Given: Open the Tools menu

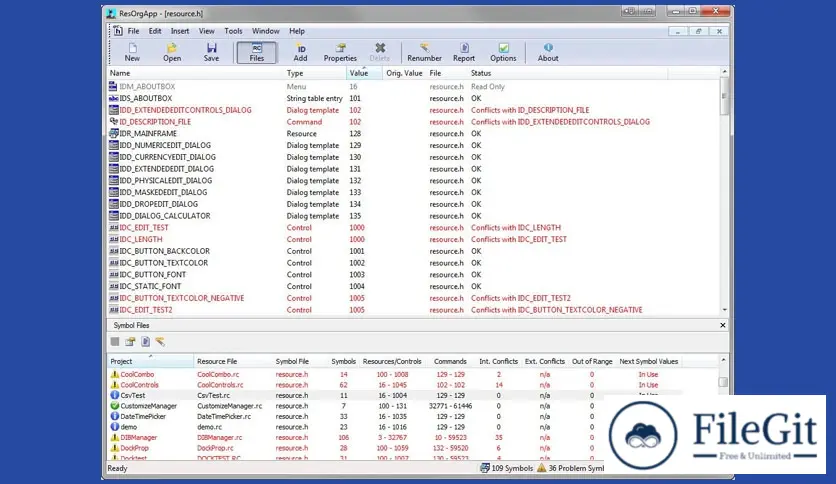Looking at the screenshot, I should (x=233, y=31).
